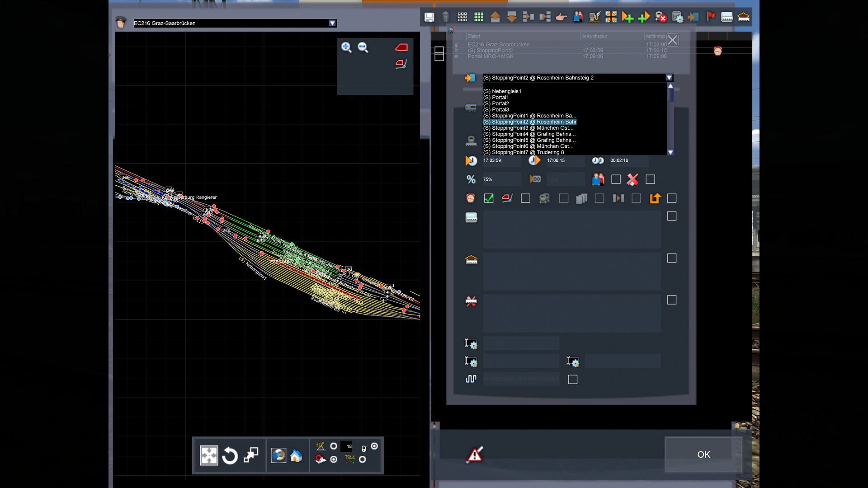Click the rotate reset view icon

(x=230, y=455)
